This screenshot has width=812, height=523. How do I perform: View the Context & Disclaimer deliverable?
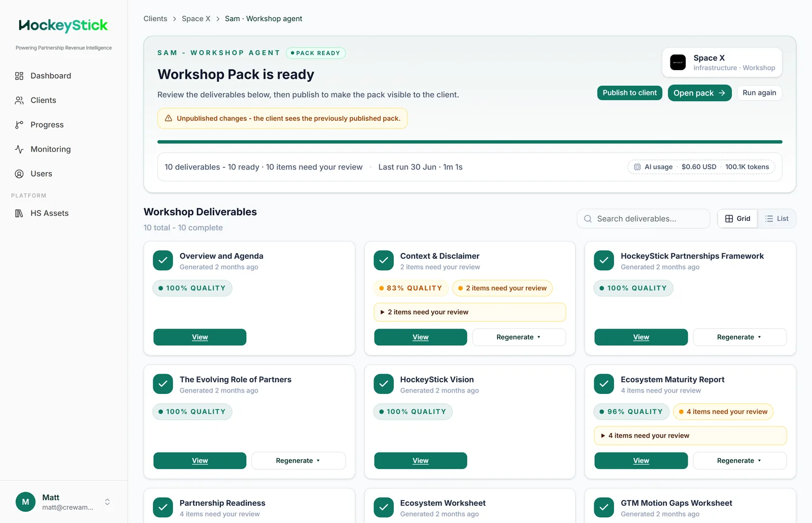(x=420, y=337)
